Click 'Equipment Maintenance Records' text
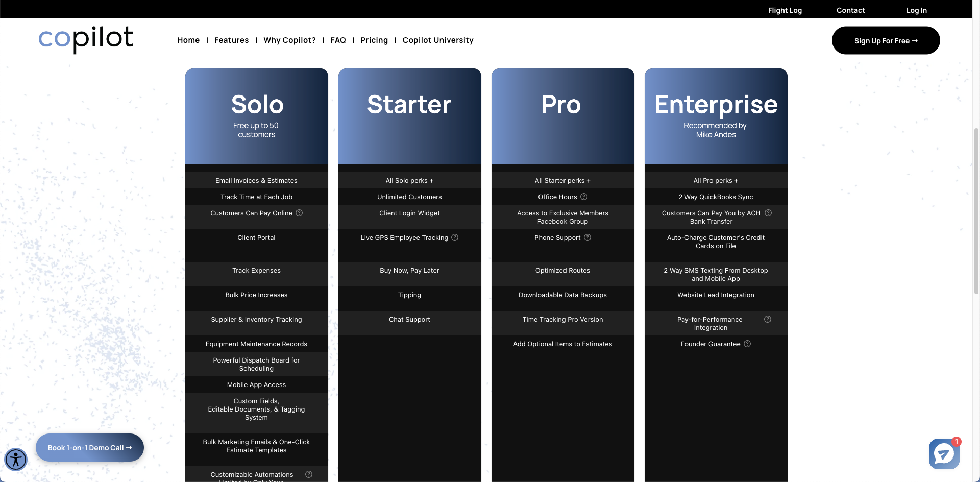 [257, 344]
